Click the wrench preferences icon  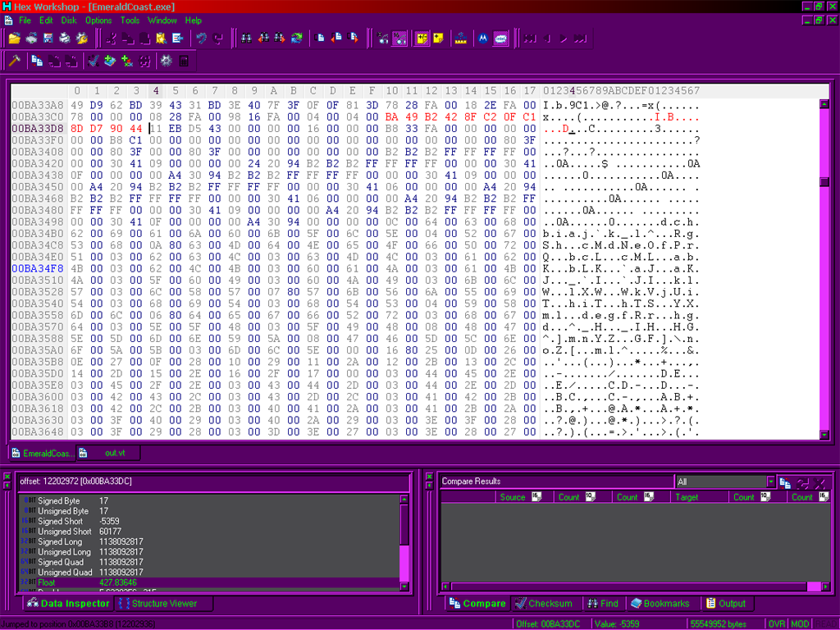(81, 39)
